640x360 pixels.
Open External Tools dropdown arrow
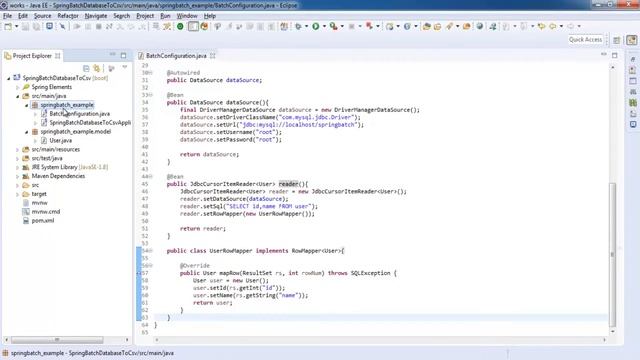(x=342, y=27)
